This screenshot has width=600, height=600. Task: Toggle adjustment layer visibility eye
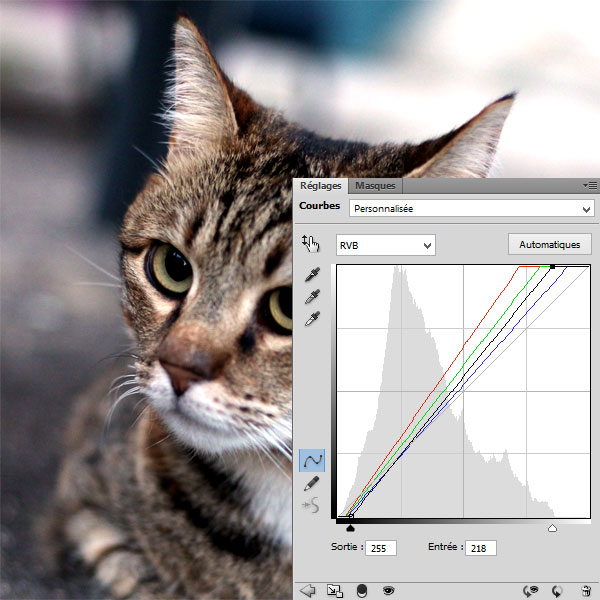pos(388,590)
